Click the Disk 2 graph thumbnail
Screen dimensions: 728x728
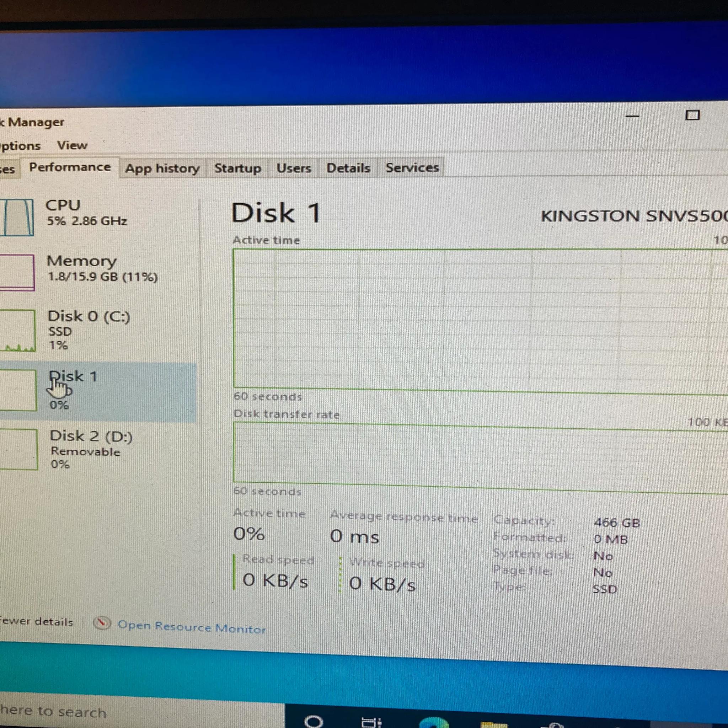tap(18, 450)
